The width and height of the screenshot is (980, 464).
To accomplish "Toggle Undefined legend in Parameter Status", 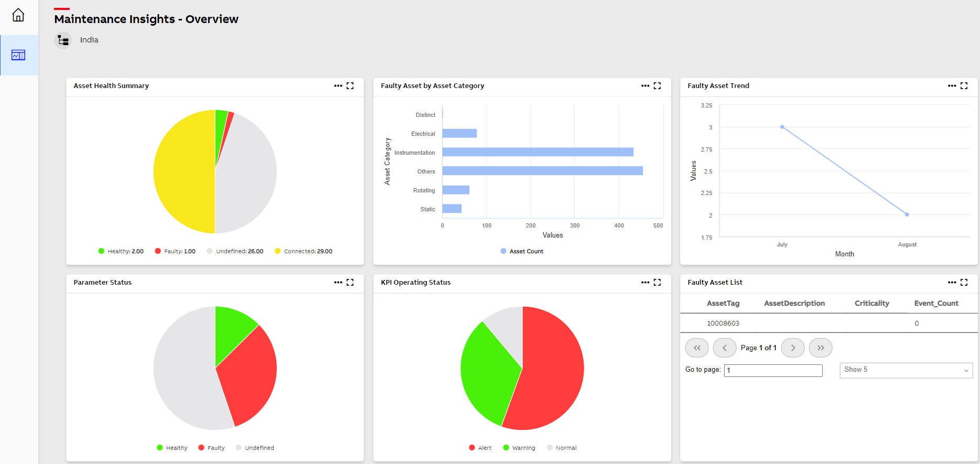I will coord(255,448).
